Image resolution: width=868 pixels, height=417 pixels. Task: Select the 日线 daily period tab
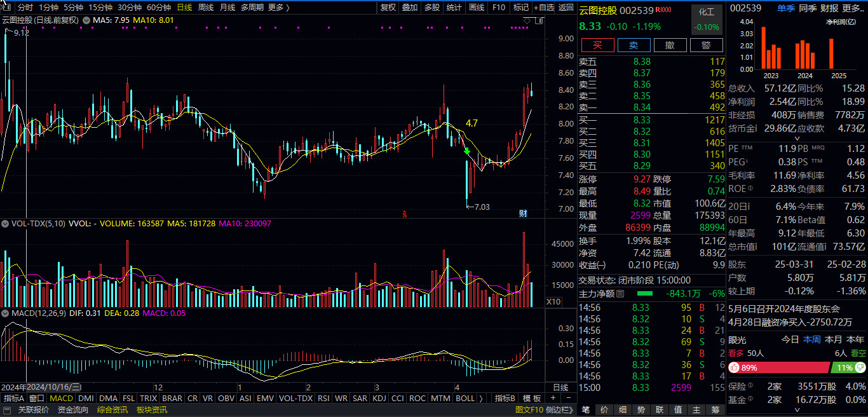pos(184,8)
